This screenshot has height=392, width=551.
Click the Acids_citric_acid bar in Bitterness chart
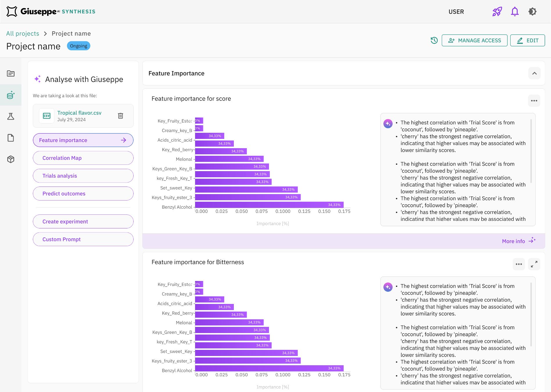click(214, 307)
